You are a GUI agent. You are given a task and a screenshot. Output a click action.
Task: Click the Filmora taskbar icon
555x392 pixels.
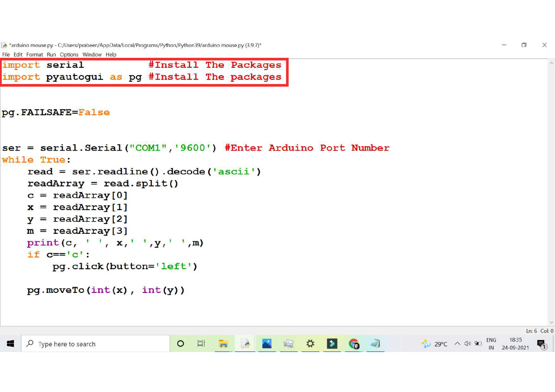(x=332, y=343)
